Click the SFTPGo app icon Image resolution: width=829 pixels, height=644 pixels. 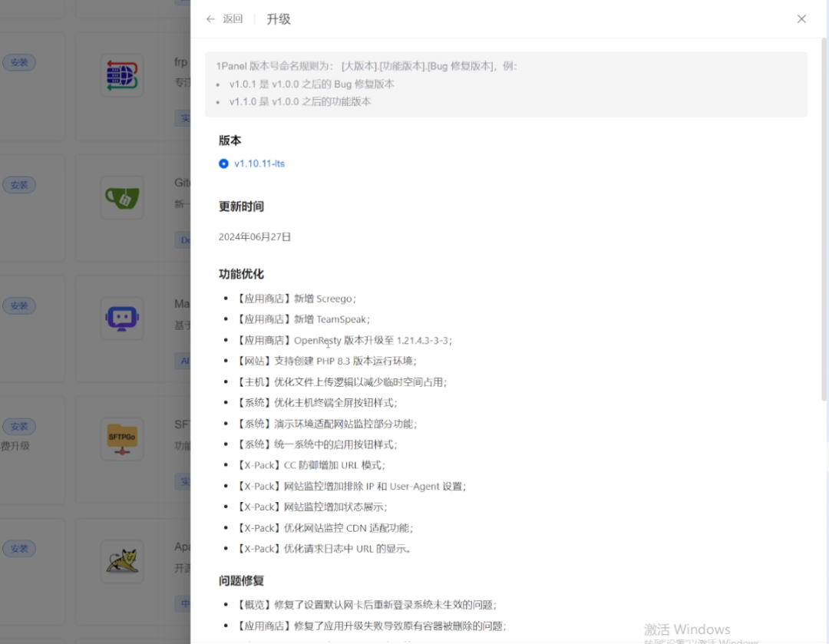122,439
